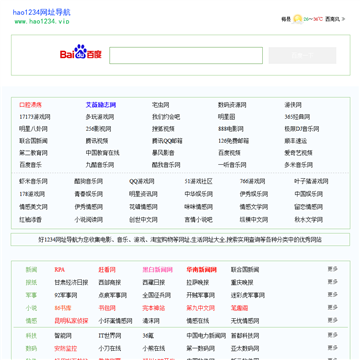Open the 重庆晚报 link
Viewport: 360px width, 360px height.
click(x=242, y=282)
